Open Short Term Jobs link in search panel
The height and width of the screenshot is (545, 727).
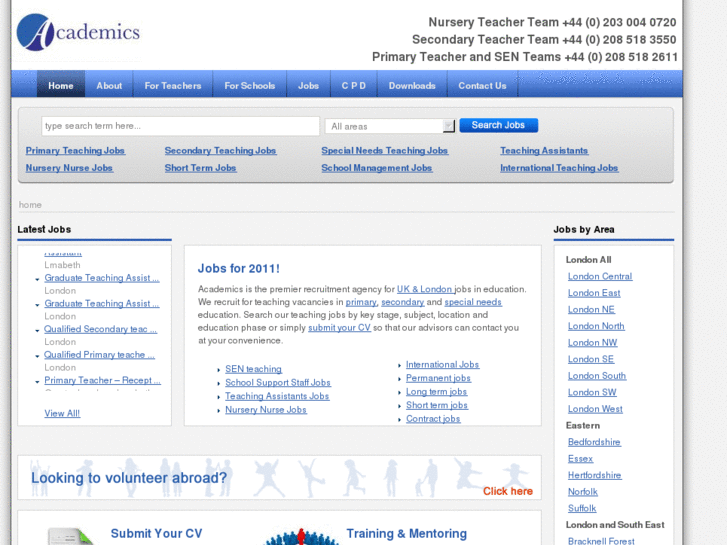200,168
